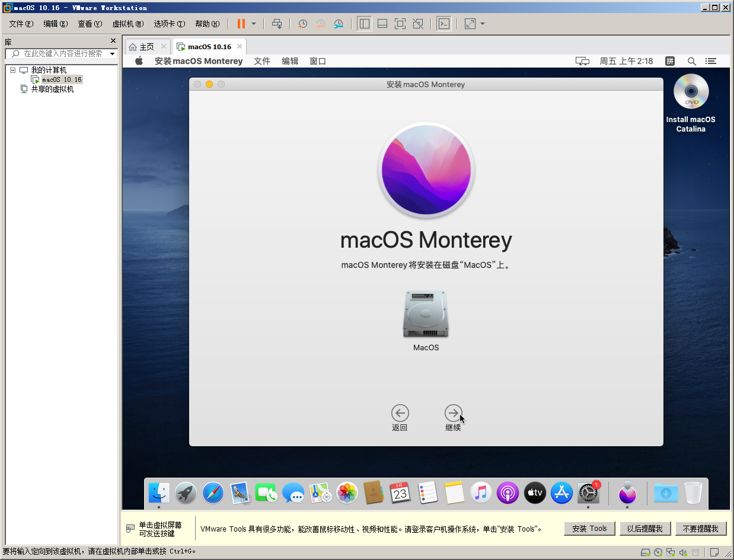Click the 不要提醒我 button

coord(701,529)
